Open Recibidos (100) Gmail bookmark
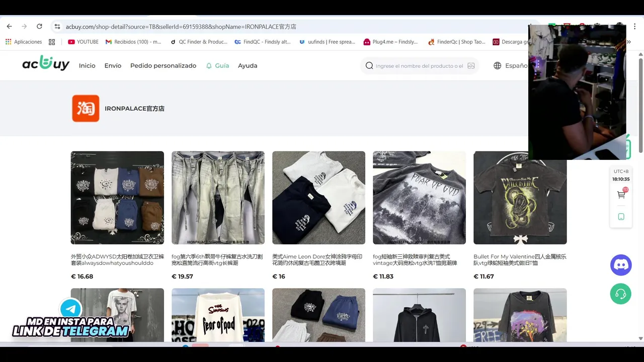 [x=133, y=42]
